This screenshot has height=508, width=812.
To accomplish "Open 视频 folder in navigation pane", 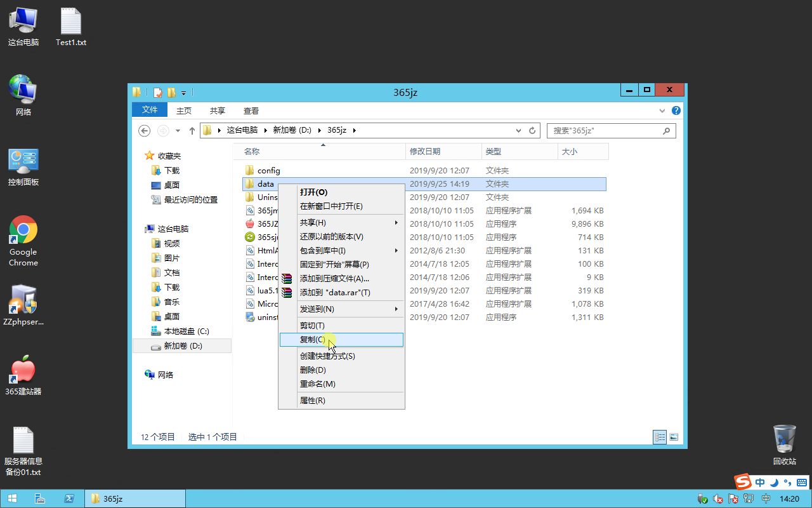I will click(166, 244).
